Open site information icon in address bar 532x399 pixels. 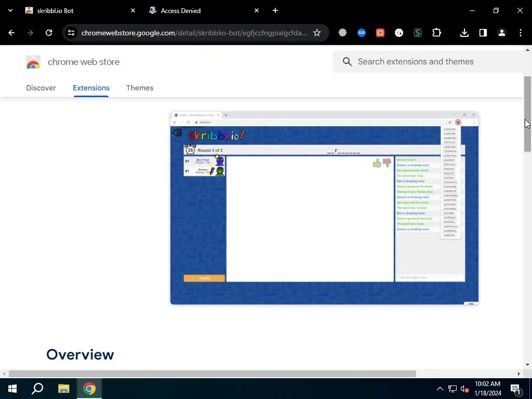click(x=71, y=33)
